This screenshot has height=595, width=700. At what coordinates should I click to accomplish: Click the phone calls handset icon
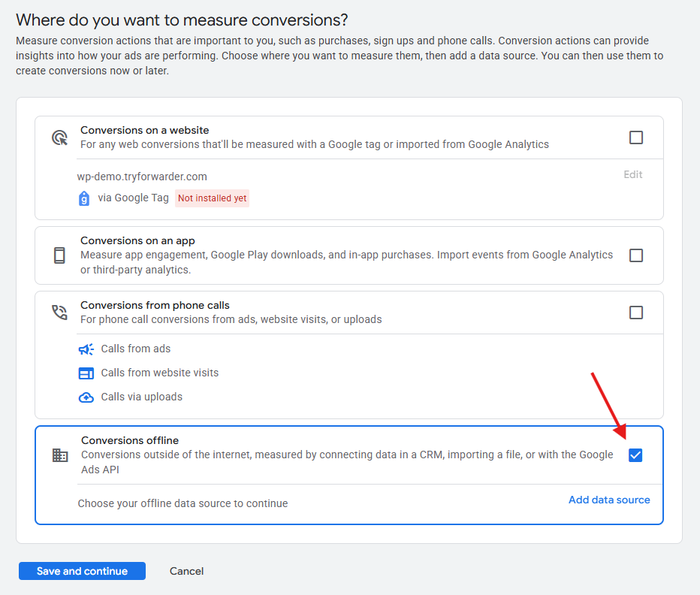tap(59, 313)
